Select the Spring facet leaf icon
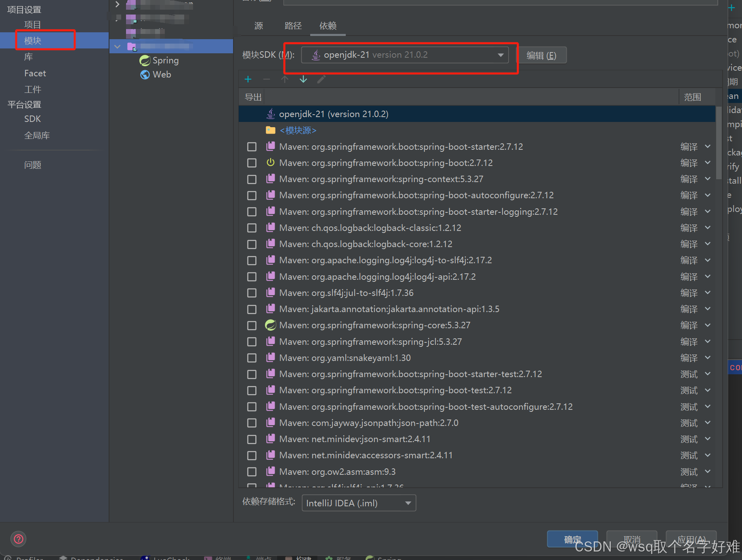742x560 pixels. [x=145, y=60]
